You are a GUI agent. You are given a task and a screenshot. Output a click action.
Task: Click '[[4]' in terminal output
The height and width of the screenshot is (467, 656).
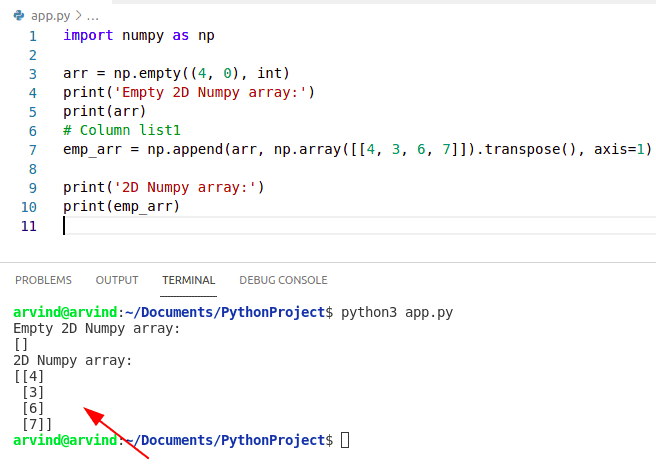pyautogui.click(x=29, y=376)
